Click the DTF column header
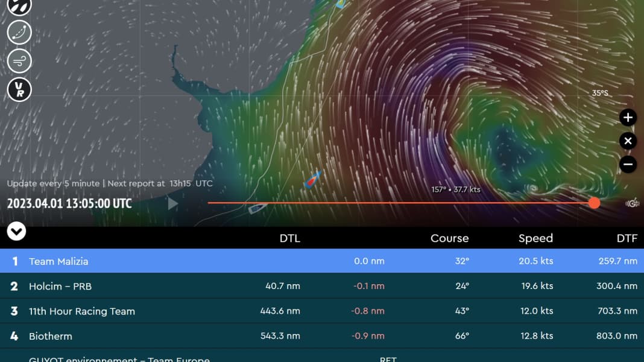This screenshot has height=362, width=644. 627,238
